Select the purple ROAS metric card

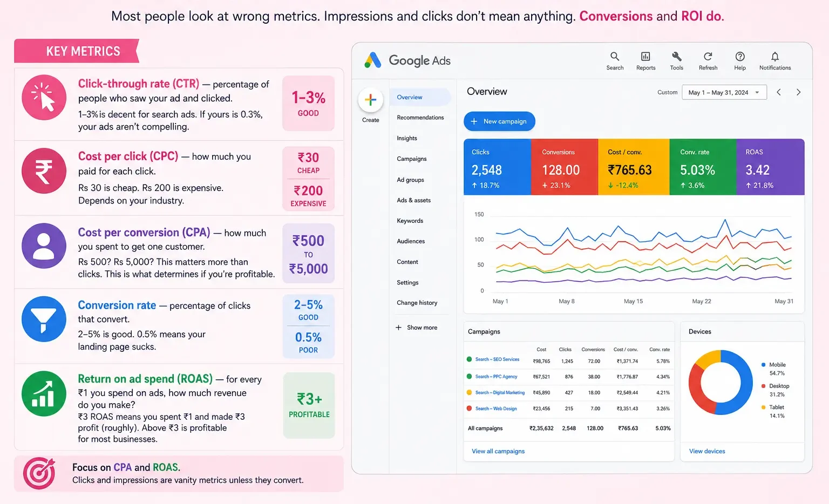click(771, 167)
